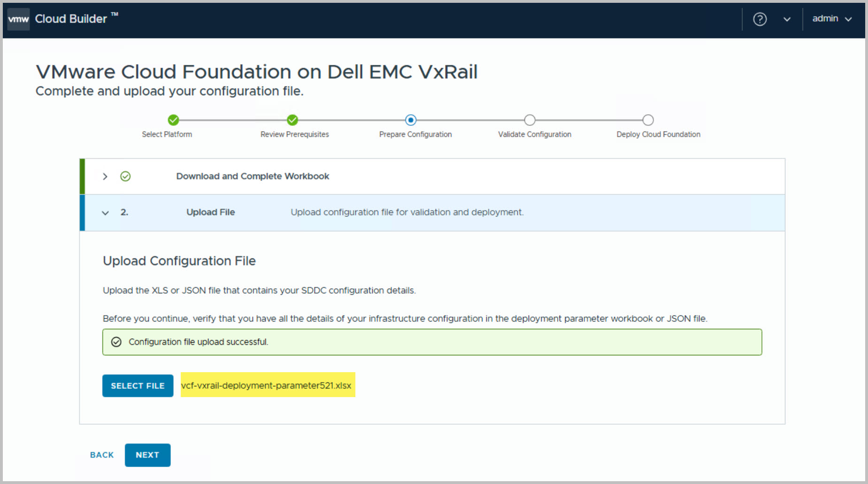Go BACK to previous step
This screenshot has width=868, height=484.
(102, 455)
